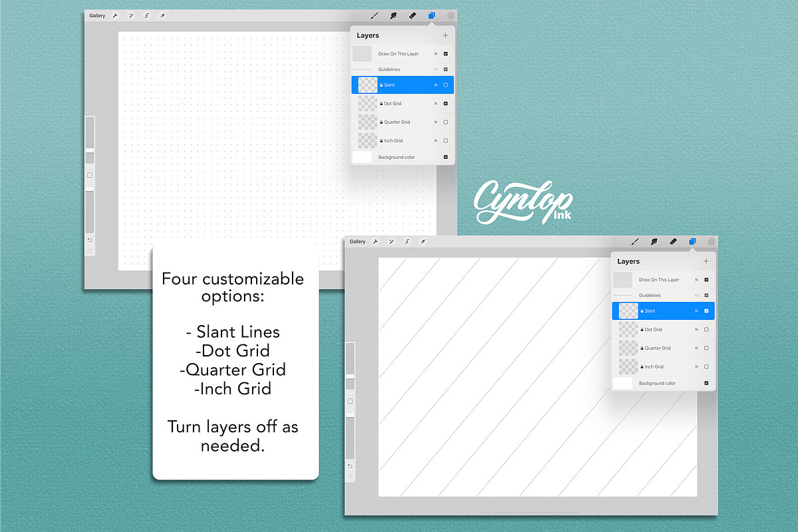Select Transform arrow tool in slant-lines canvas window

[x=423, y=241]
